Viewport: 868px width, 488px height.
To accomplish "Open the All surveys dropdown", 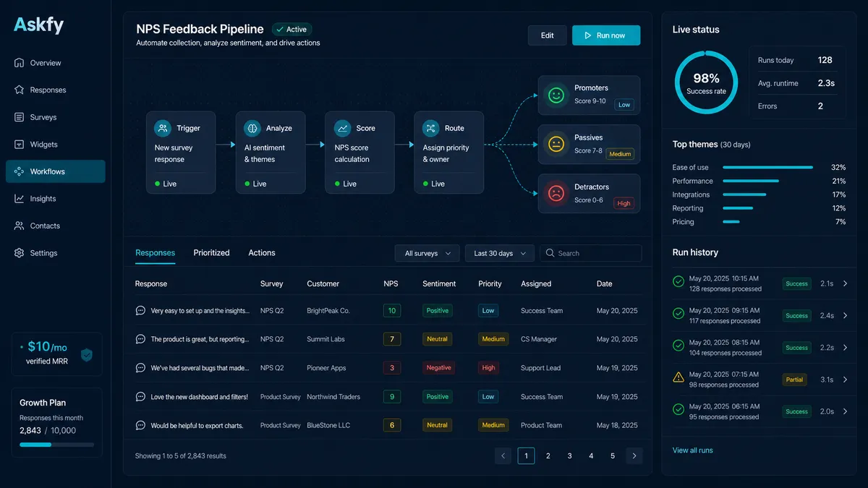I will pos(427,253).
